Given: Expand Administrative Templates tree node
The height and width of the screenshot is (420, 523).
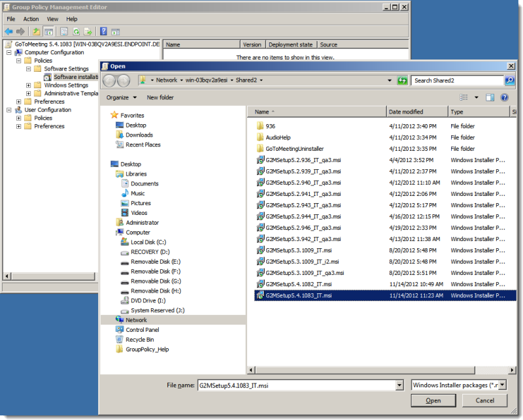Looking at the screenshot, I should coord(28,93).
